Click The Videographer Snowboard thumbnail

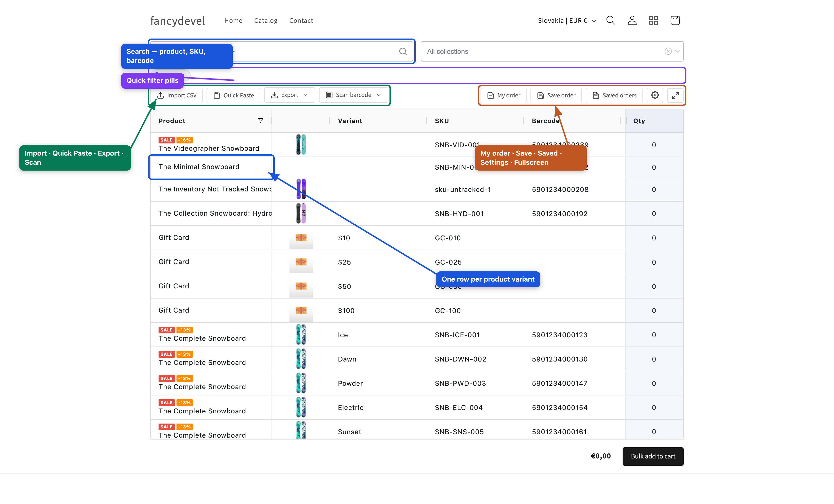(301, 144)
